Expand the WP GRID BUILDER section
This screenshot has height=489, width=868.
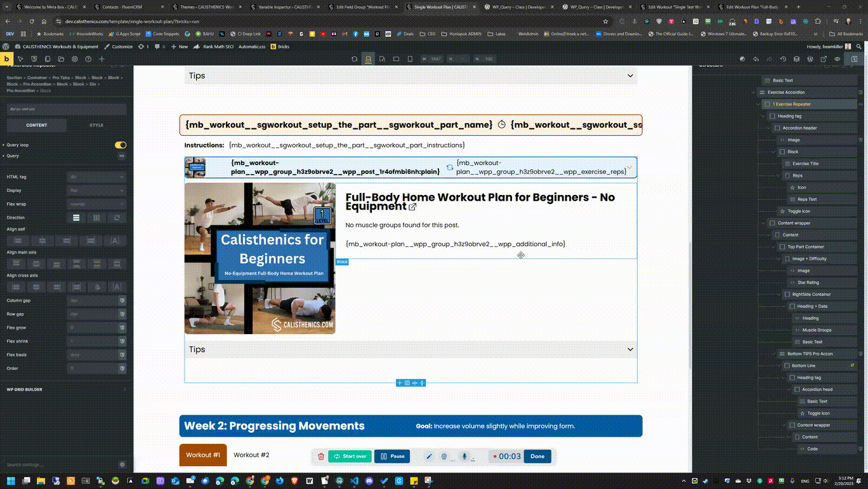(67, 389)
